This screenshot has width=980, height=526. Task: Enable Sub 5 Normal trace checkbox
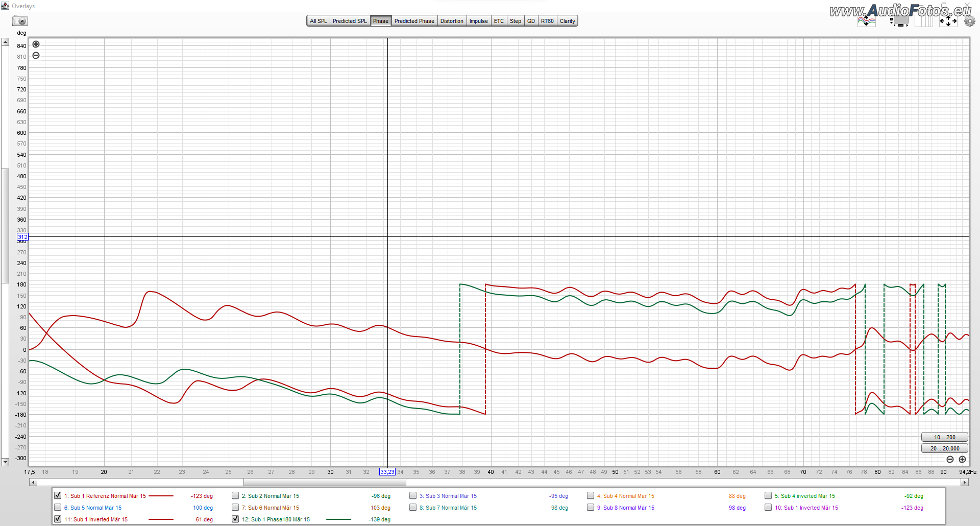[58, 507]
